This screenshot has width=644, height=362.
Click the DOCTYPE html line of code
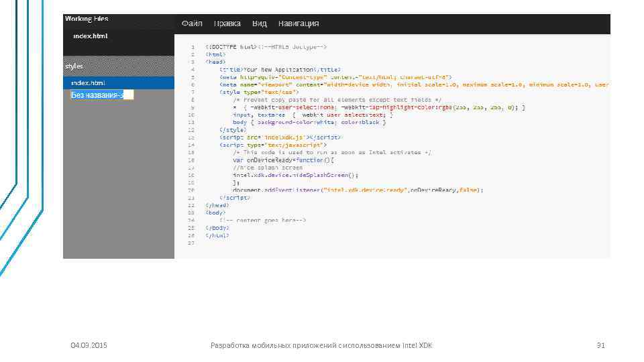click(266, 47)
